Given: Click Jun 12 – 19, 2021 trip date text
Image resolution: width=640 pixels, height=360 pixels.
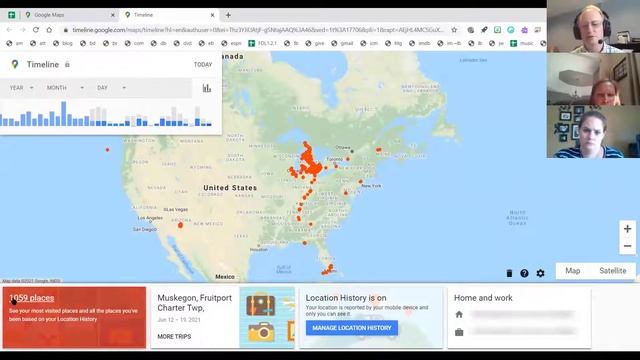Looking at the screenshot, I should (179, 320).
